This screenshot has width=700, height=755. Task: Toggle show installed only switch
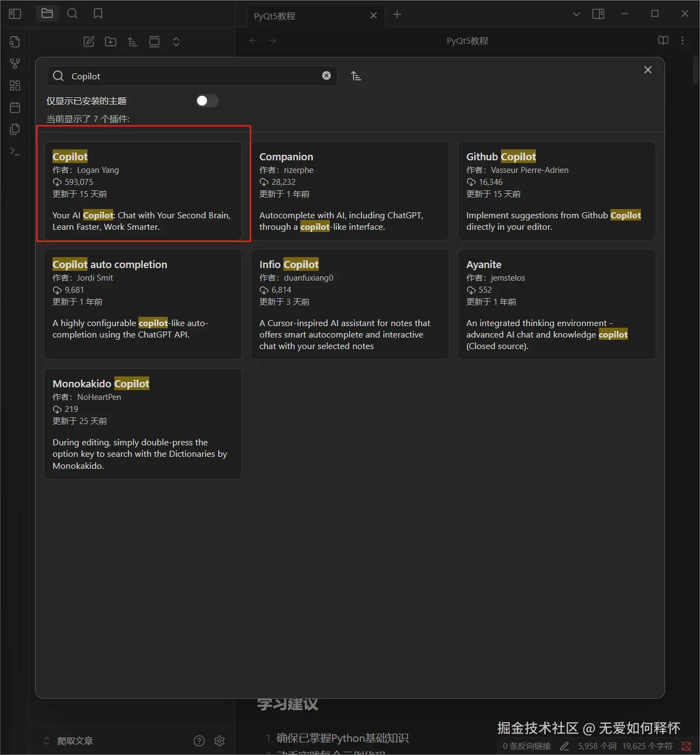207,101
